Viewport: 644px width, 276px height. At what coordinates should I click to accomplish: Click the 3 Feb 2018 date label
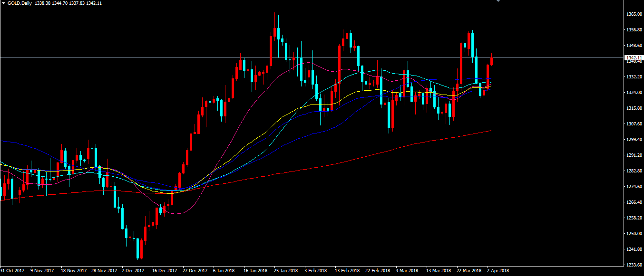pos(316,271)
